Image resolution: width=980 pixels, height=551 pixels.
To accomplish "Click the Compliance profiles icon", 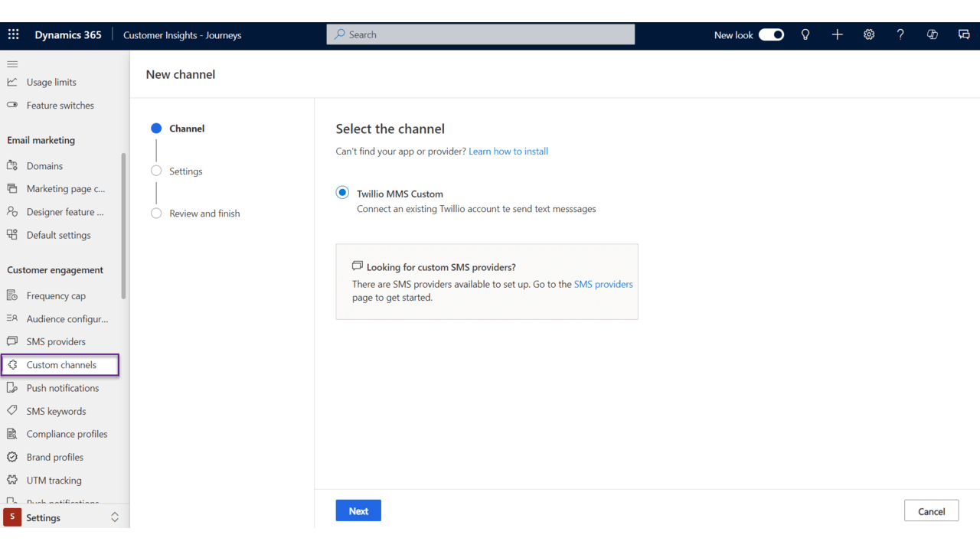I will point(12,434).
